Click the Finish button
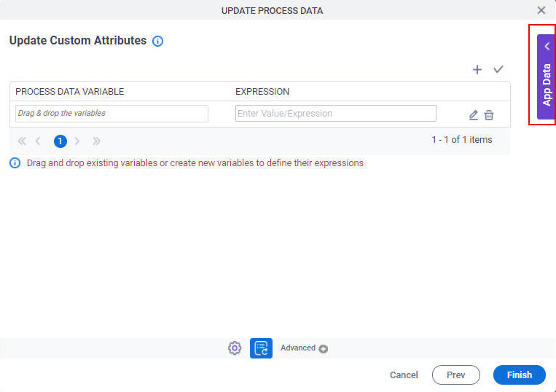Image resolution: width=556 pixels, height=392 pixels. [x=520, y=375]
